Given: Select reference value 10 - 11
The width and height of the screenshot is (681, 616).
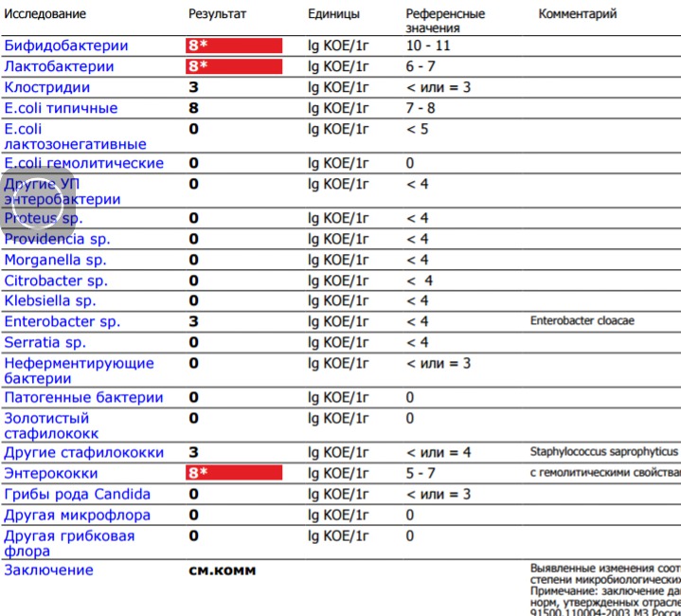Looking at the screenshot, I should [428, 45].
